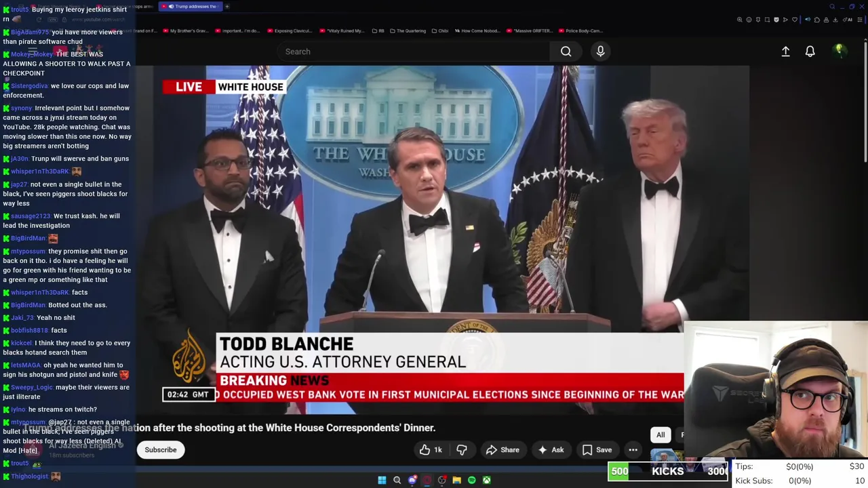The height and width of the screenshot is (488, 868).
Task: Open File Explorer from the taskbar
Action: pos(456,480)
